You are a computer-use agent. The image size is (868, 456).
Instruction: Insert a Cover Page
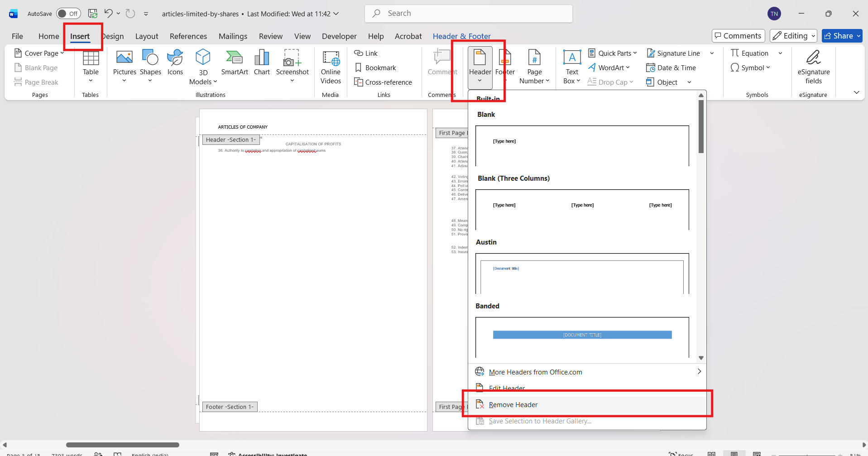coord(39,53)
